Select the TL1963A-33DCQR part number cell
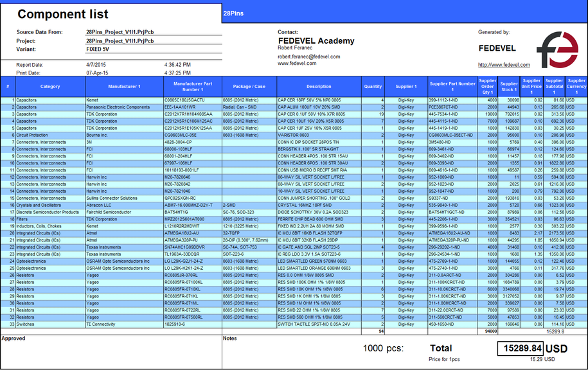 193,254
